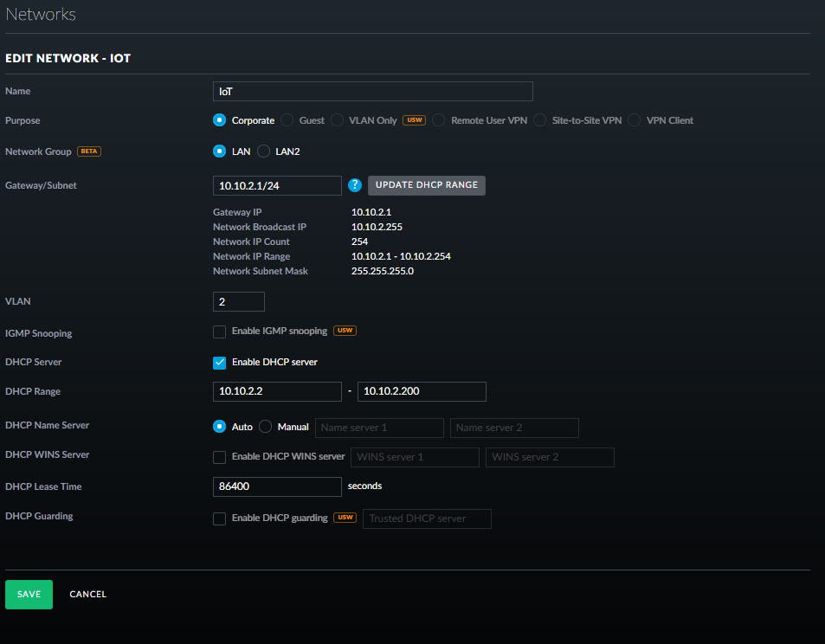Save the IoT network settings
The image size is (825, 644).
(x=29, y=595)
